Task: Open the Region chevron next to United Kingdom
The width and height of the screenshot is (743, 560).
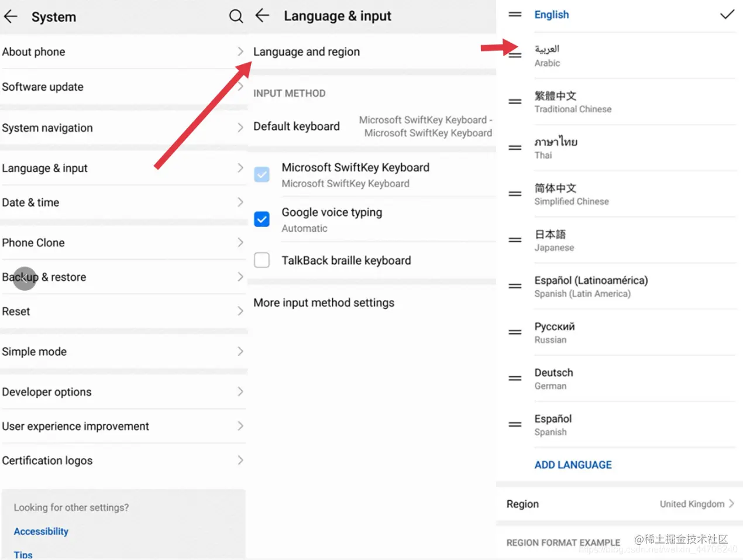Action: point(731,504)
